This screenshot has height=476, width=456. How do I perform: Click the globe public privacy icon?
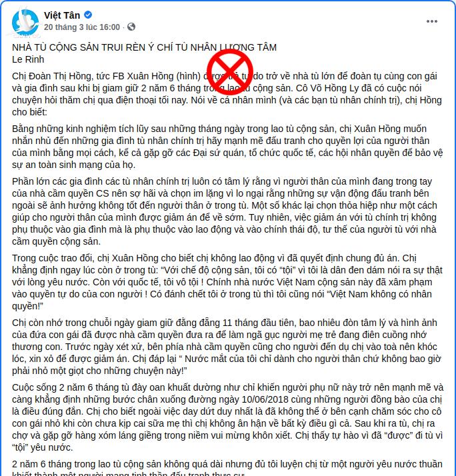click(x=131, y=27)
